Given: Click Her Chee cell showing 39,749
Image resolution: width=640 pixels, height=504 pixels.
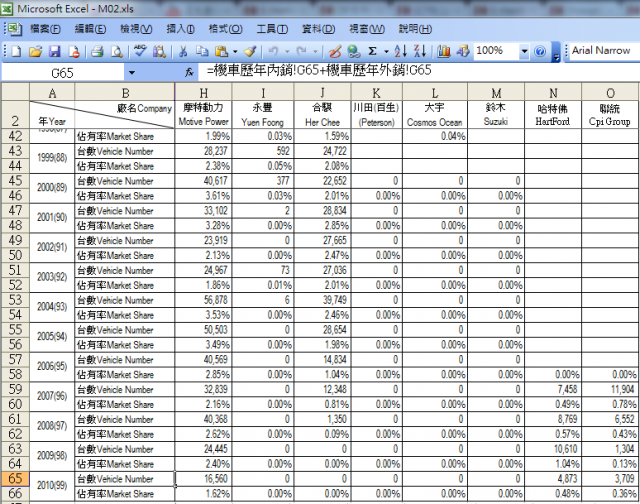Looking at the screenshot, I should [x=322, y=300].
